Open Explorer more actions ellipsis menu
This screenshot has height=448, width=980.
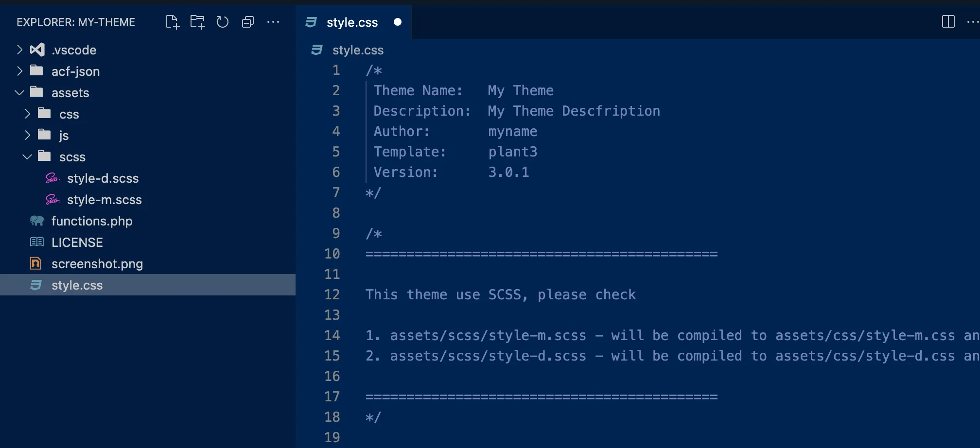[273, 22]
